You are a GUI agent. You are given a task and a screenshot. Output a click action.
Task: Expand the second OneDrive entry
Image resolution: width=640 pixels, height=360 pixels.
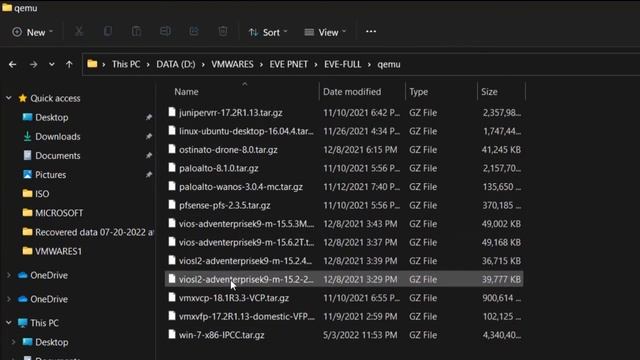pos(9,299)
